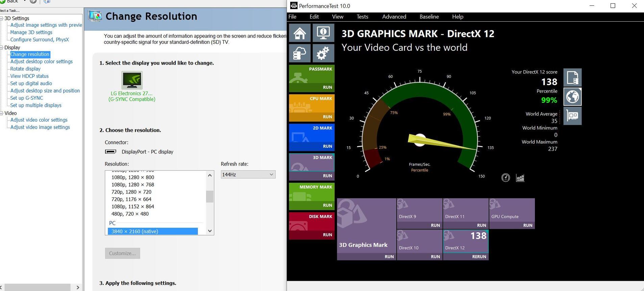Screen dimensions: 644x291
Task: Click the globe world comparison icon
Action: pos(572,97)
